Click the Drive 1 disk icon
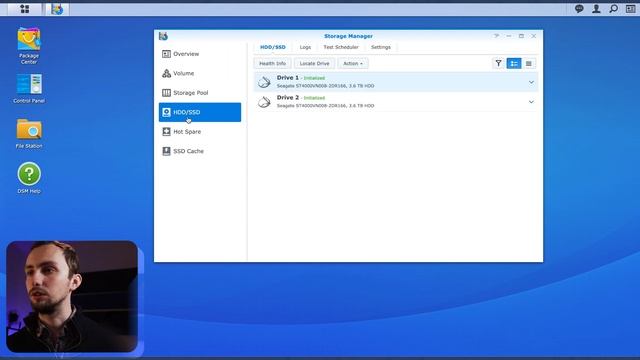This screenshot has width=640, height=360. 264,82
